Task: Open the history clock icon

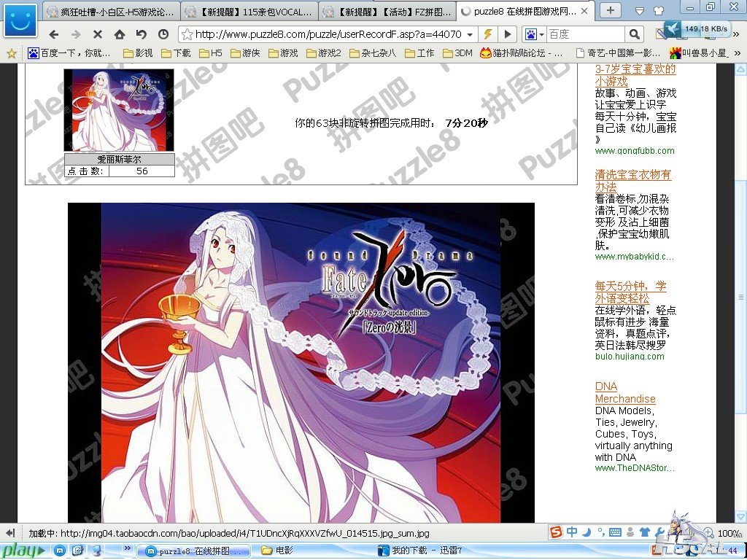Action: [x=163, y=34]
